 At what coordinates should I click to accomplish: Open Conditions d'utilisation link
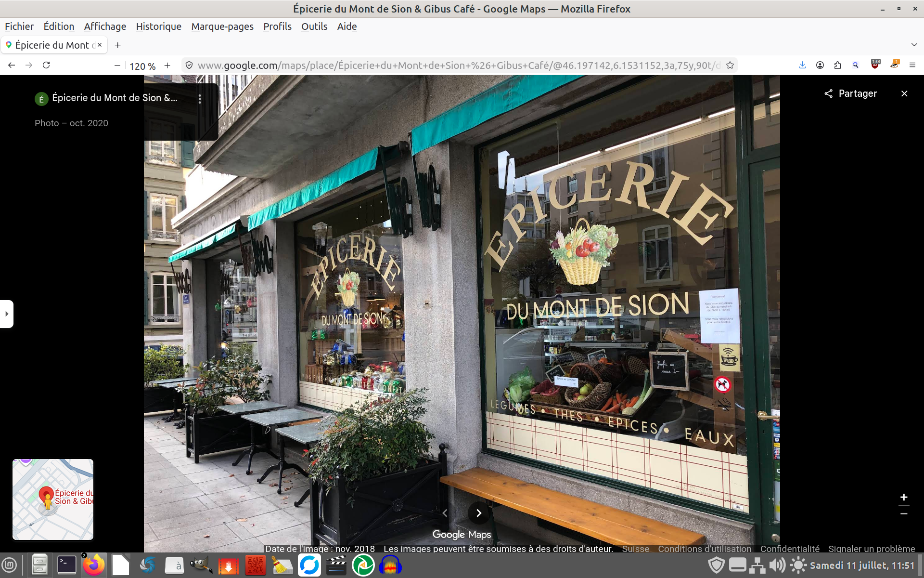coord(705,549)
